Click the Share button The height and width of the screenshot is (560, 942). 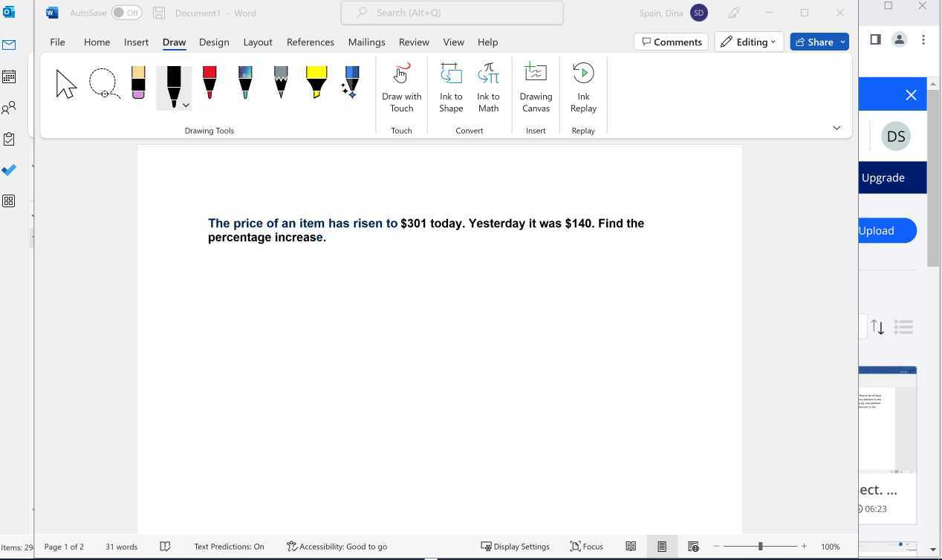(813, 42)
